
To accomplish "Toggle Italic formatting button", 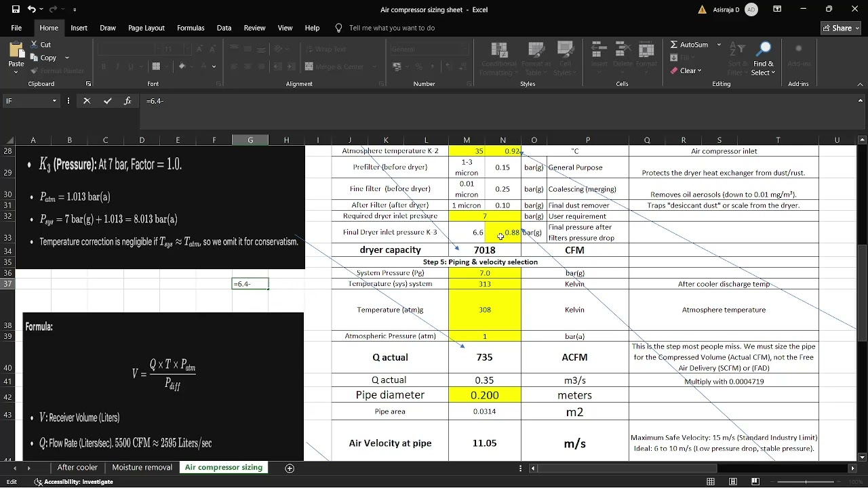I will pyautogui.click(x=117, y=66).
